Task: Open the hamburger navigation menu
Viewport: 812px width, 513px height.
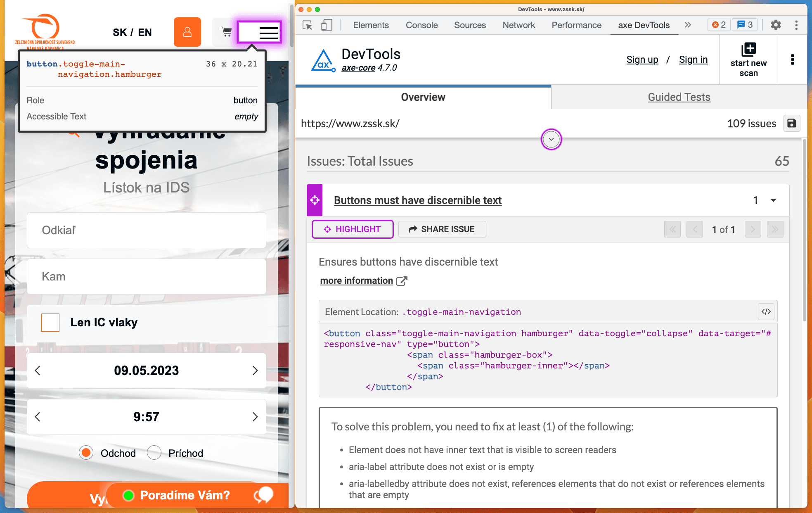Action: 268,32
